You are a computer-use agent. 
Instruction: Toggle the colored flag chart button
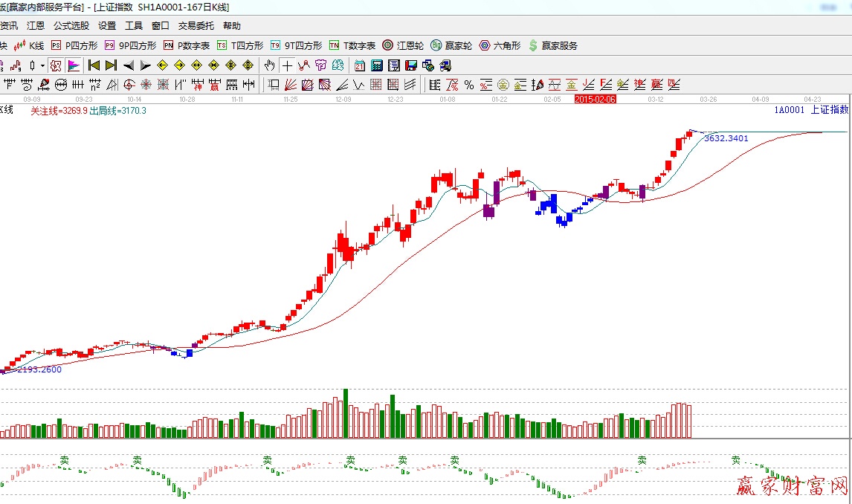(74, 65)
